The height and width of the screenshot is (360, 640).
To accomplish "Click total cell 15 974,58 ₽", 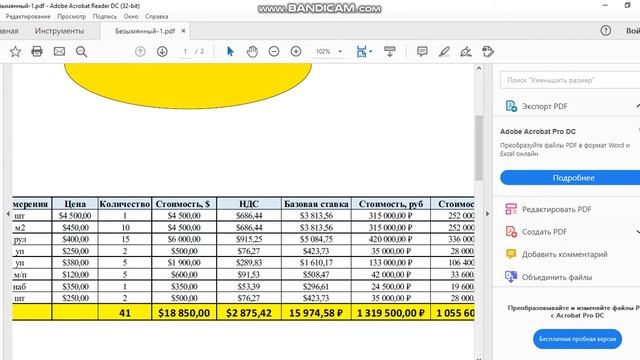I will [316, 313].
